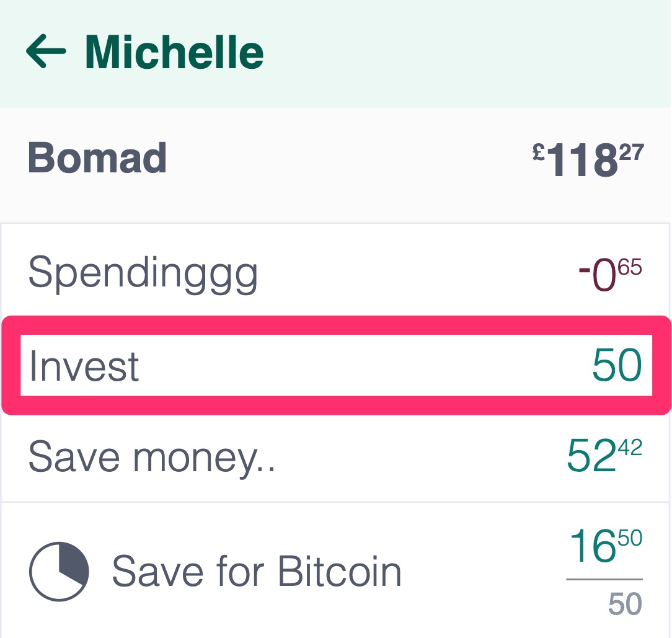Screen dimensions: 672x638
Task: Select the Michelle header title
Action: point(174,52)
